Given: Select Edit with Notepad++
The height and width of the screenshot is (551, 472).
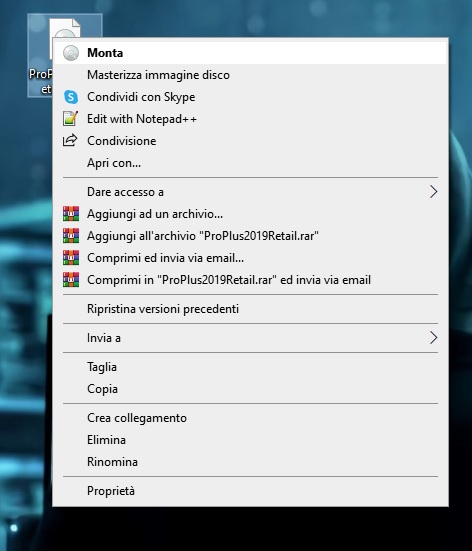Looking at the screenshot, I should tap(251, 119).
